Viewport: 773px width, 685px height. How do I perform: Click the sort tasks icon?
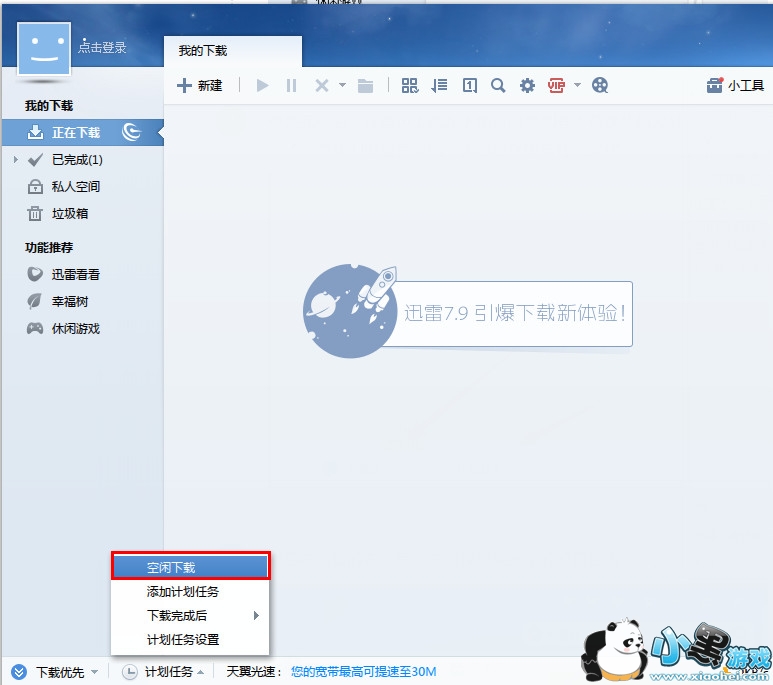[x=439, y=86]
